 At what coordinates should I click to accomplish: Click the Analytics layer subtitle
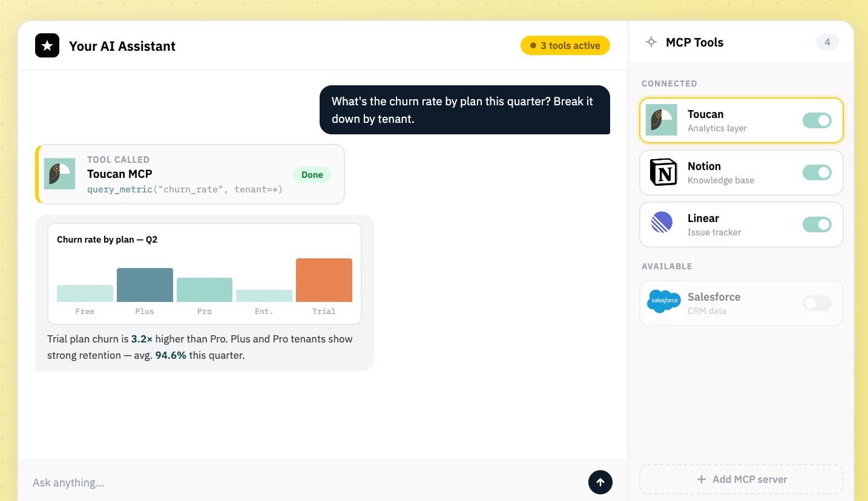[x=717, y=128]
